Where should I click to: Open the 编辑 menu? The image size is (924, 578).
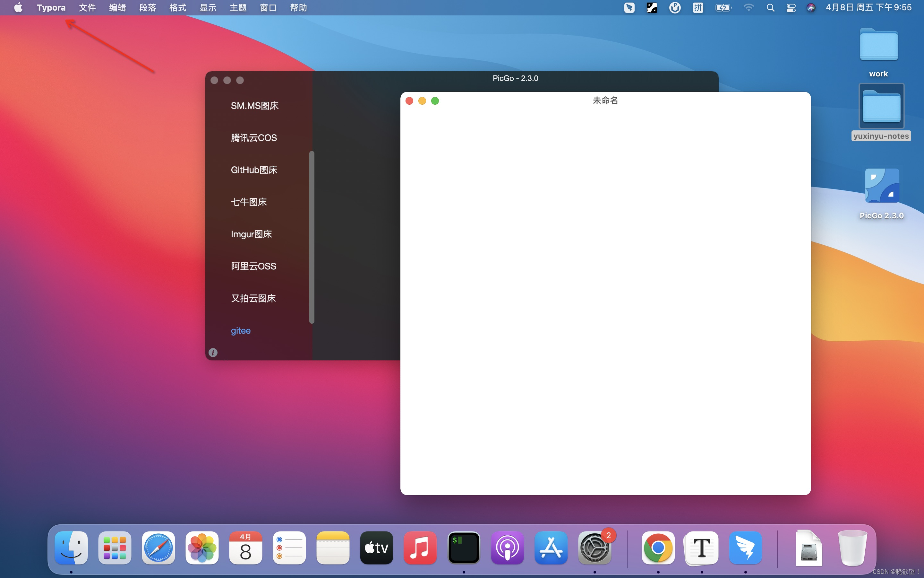(117, 8)
